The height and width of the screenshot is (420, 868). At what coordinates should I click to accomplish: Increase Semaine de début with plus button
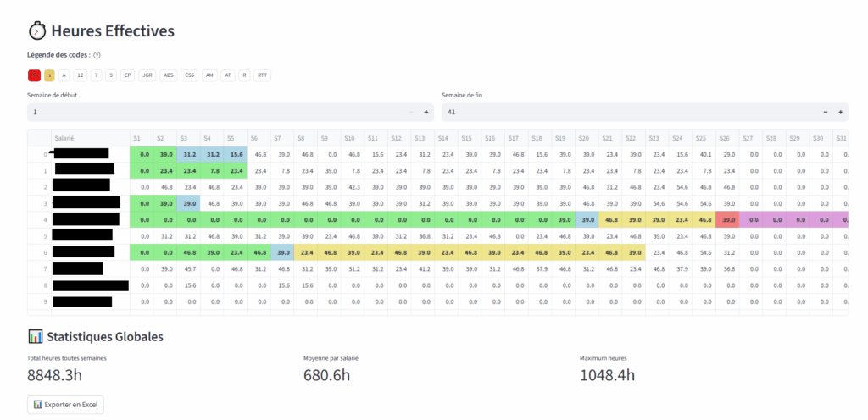point(426,112)
